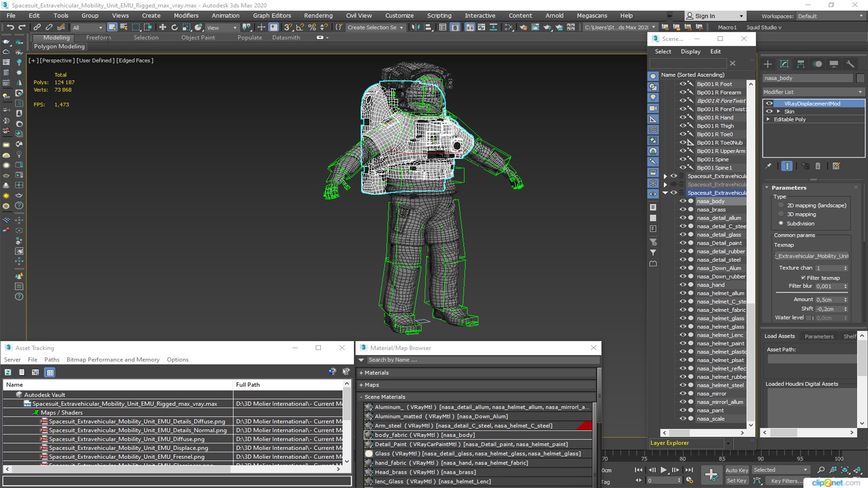
Task: Hide nasa_brass in Scene Explorer
Action: (x=683, y=209)
